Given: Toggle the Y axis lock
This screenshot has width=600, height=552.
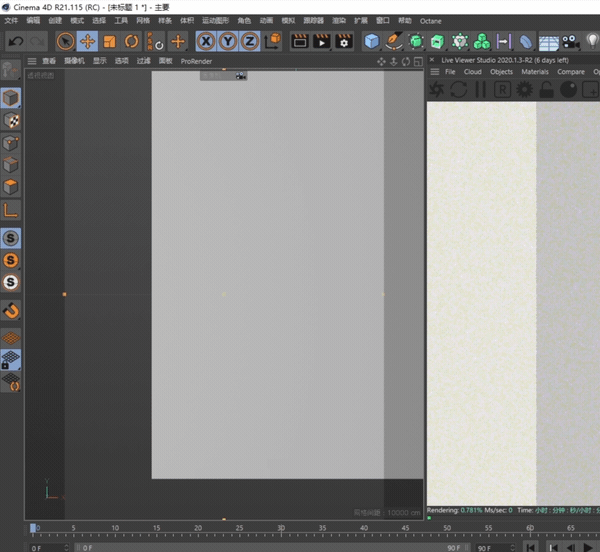Looking at the screenshot, I should tap(228, 41).
